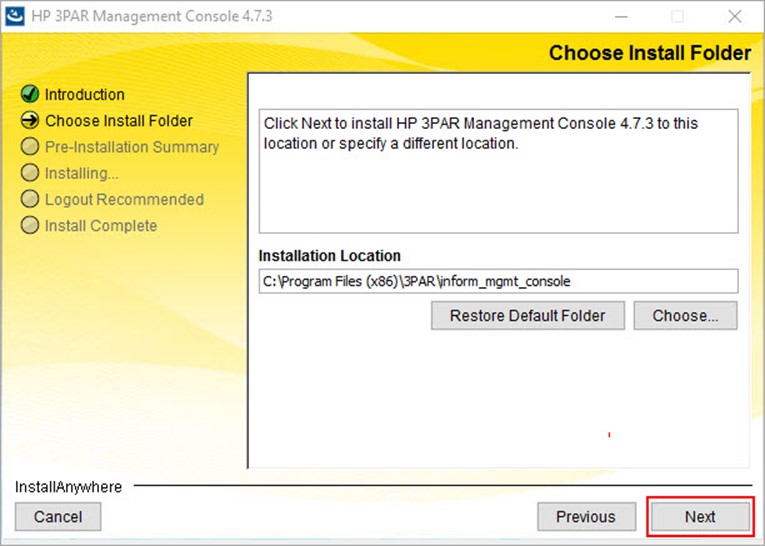Viewport: 765px width, 546px height.
Task: Select the Installing... step label
Action: (x=81, y=173)
